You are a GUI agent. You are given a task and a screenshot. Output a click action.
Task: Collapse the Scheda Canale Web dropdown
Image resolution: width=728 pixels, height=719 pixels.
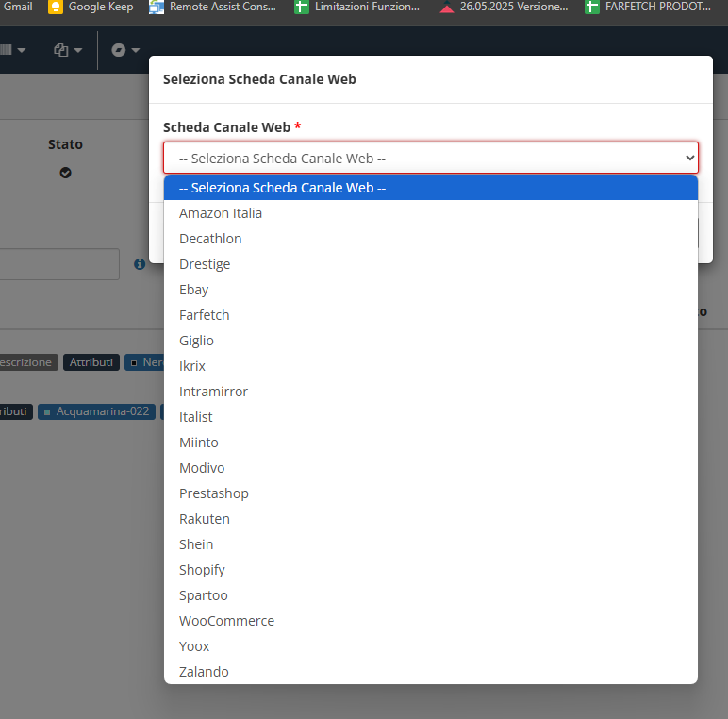[x=430, y=158]
